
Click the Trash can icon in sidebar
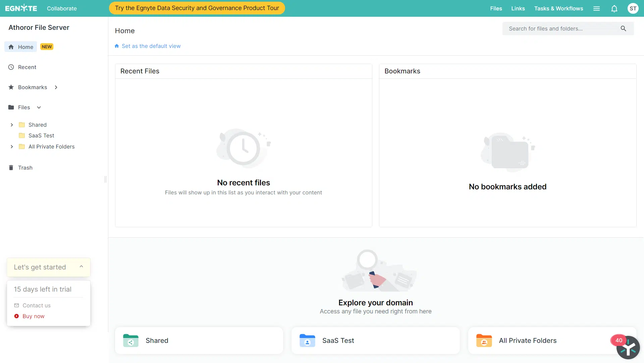11,168
